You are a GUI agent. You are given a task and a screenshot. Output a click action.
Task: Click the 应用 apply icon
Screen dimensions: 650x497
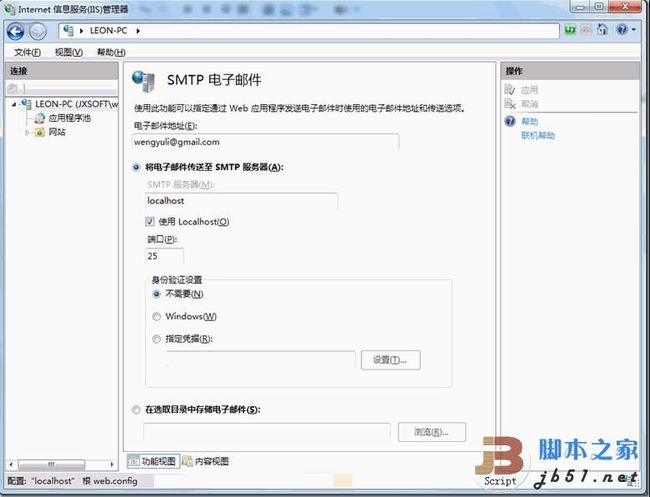click(510, 90)
